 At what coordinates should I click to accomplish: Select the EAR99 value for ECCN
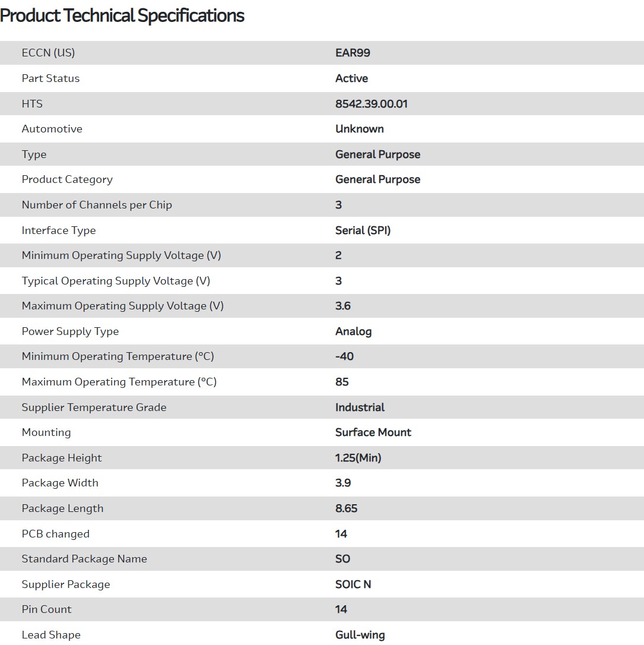click(x=353, y=53)
